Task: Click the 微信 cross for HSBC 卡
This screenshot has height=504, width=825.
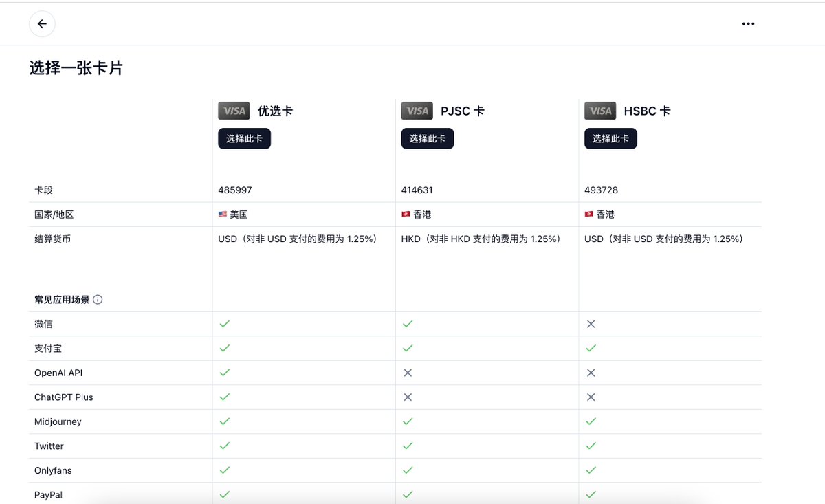Action: (x=591, y=323)
